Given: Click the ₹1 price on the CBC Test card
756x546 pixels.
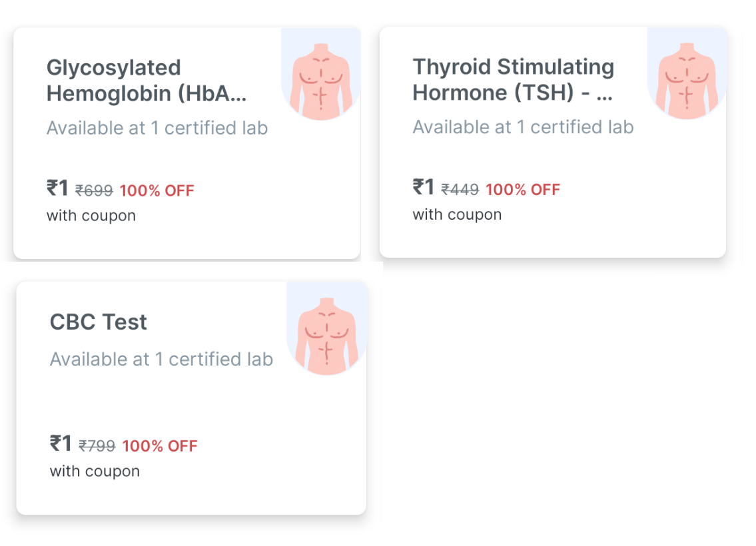Looking at the screenshot, I should click(61, 443).
